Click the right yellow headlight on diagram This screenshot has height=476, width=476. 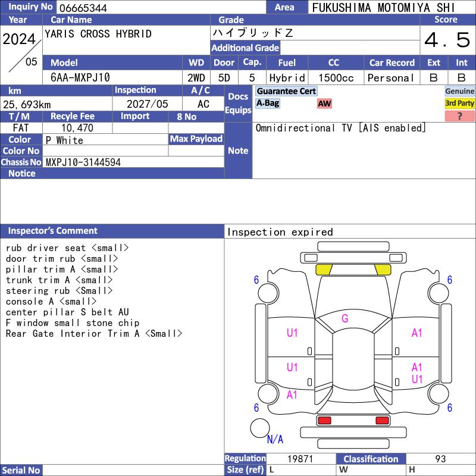click(x=383, y=270)
